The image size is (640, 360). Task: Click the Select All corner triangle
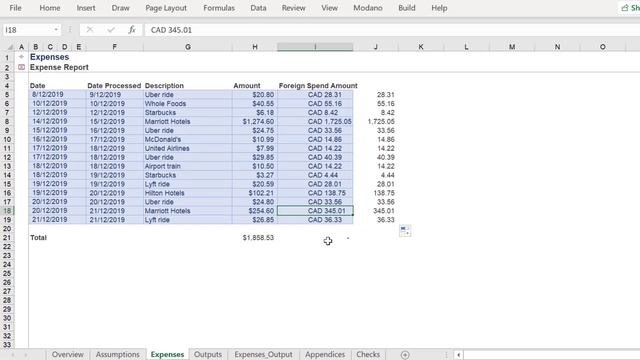coord(10,47)
